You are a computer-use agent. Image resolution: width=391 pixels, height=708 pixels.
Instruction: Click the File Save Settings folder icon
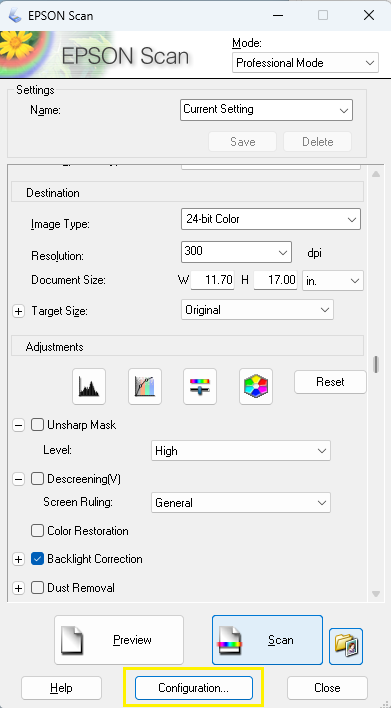coord(346,646)
